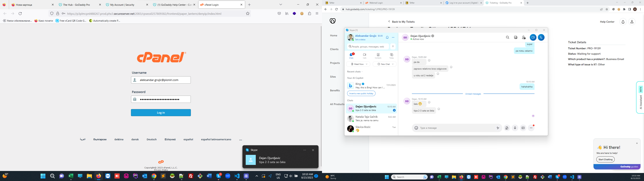The height and width of the screenshot is (181, 644).
Task: Click add people to conversation icon
Action: (524, 38)
